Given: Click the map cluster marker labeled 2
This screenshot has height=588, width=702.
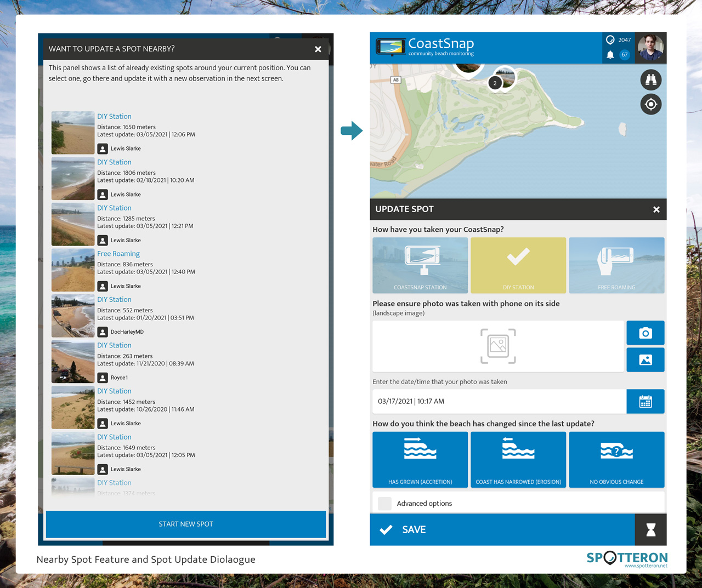Looking at the screenshot, I should pyautogui.click(x=495, y=83).
